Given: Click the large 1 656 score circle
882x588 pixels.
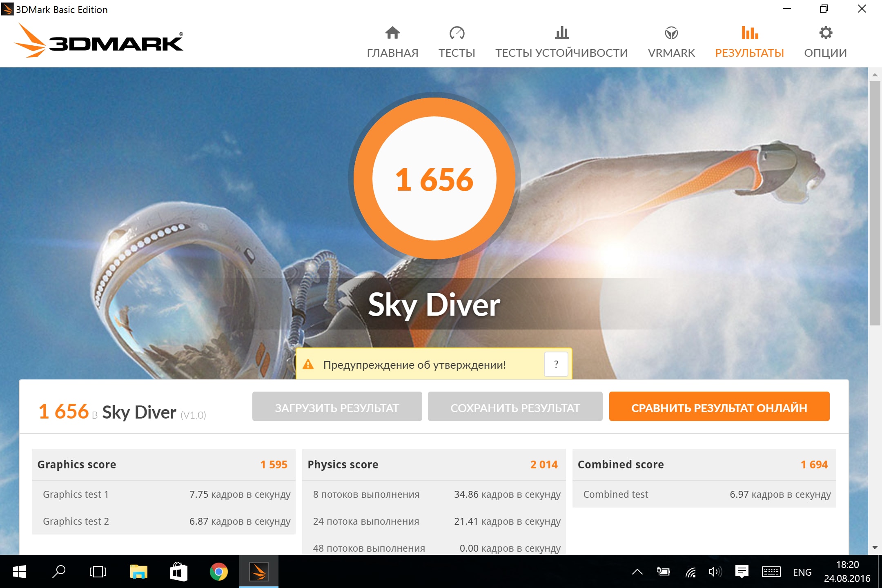Looking at the screenshot, I should click(434, 178).
